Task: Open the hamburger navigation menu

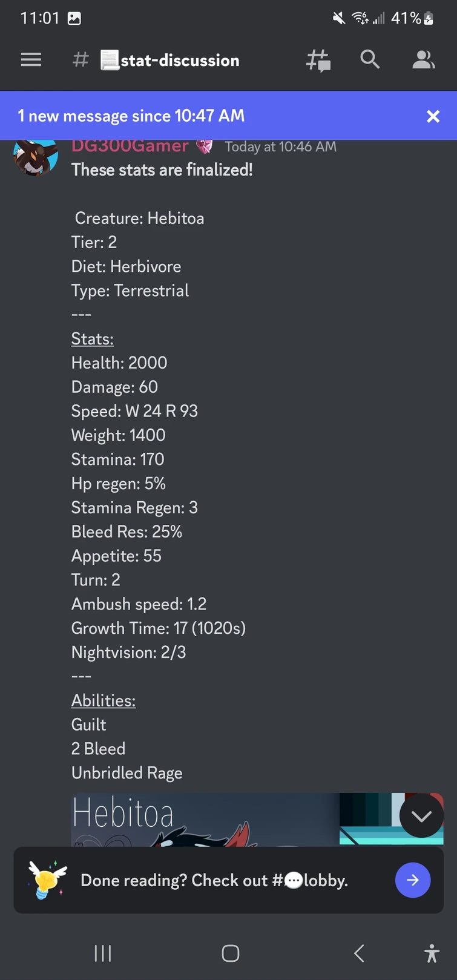Action: click(31, 60)
